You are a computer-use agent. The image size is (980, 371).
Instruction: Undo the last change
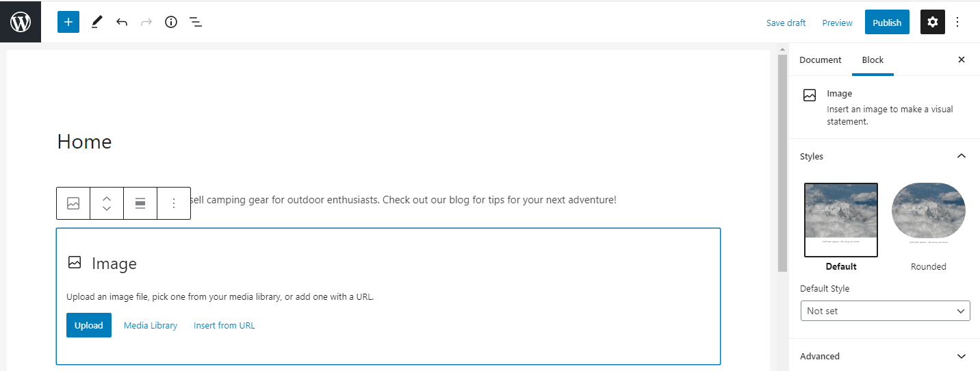(122, 22)
